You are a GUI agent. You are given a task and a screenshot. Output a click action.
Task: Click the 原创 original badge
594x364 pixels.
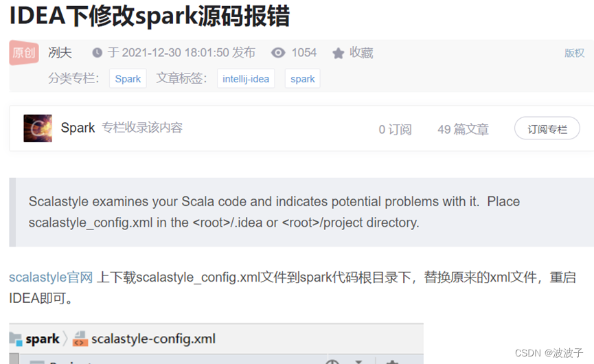pyautogui.click(x=24, y=53)
